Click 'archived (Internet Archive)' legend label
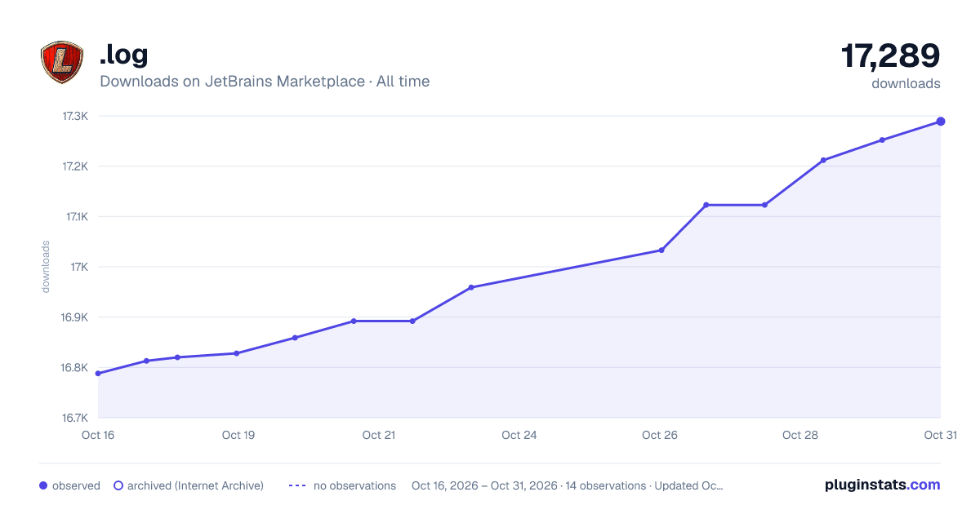 (x=195, y=485)
